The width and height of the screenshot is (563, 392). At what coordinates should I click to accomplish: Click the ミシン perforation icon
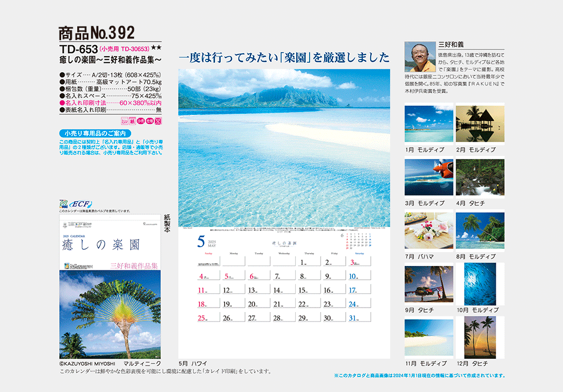pyautogui.click(x=124, y=121)
